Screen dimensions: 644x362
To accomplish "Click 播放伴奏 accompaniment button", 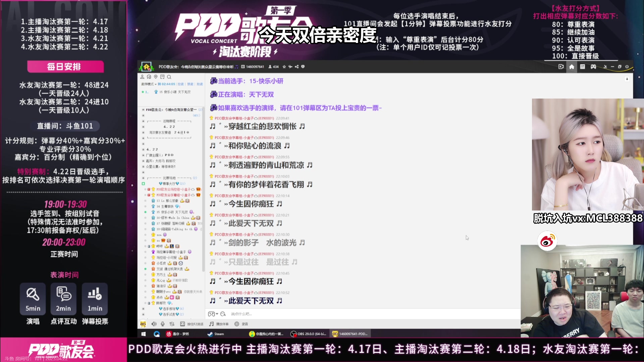I will pyautogui.click(x=219, y=324).
